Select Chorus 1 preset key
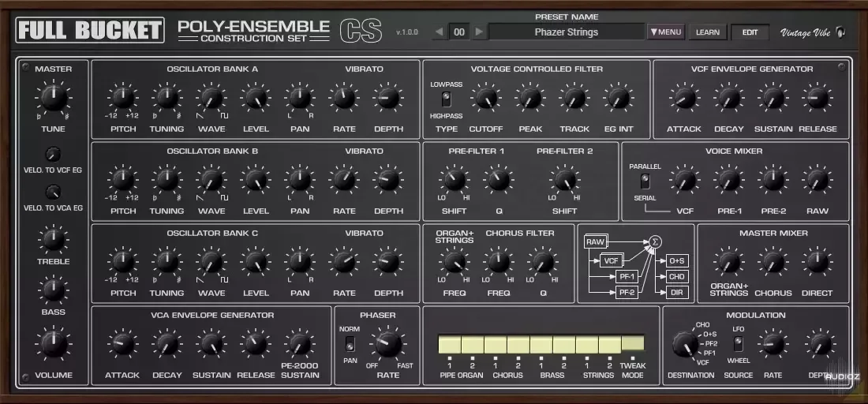This screenshot has height=404, width=868. pyautogui.click(x=495, y=344)
